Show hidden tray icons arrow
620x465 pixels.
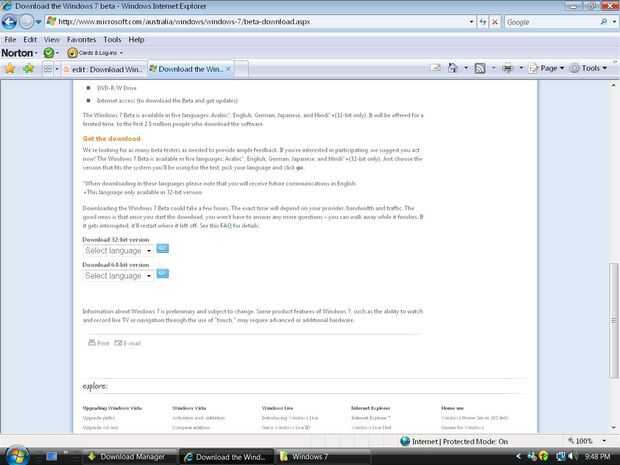click(518, 457)
